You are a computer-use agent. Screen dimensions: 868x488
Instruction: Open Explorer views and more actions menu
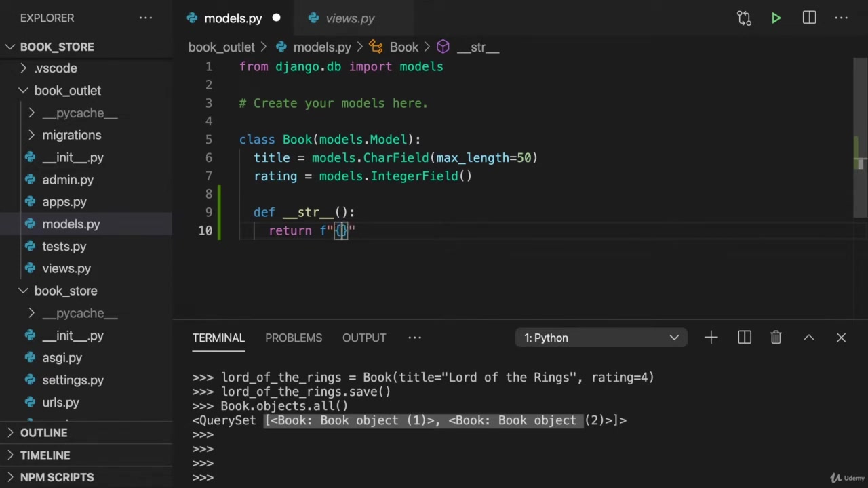[x=146, y=18]
